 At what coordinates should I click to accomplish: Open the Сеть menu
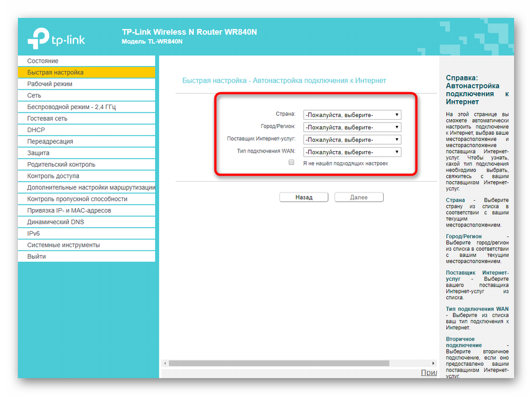click(34, 96)
